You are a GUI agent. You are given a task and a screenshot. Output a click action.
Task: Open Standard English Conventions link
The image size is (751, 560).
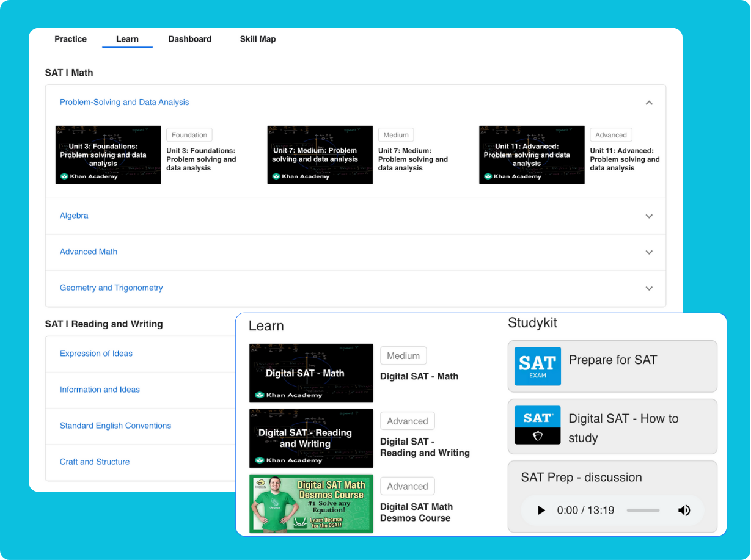[x=115, y=426]
